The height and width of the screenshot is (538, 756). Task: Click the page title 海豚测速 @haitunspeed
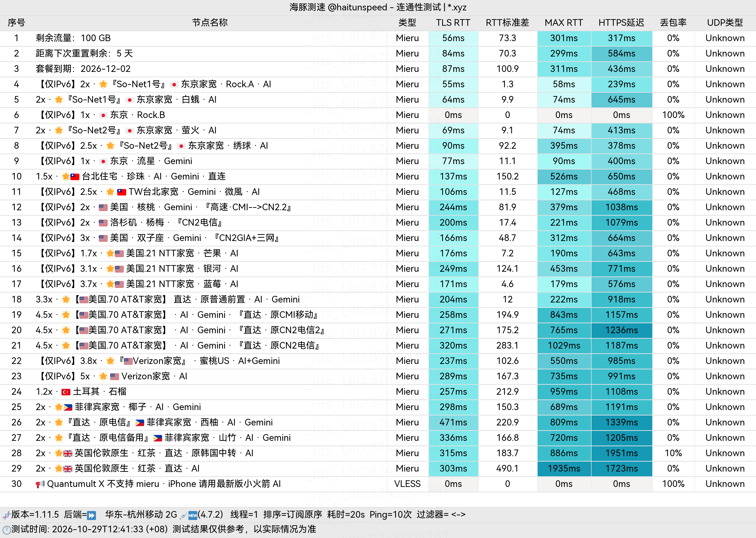pyautogui.click(x=338, y=7)
